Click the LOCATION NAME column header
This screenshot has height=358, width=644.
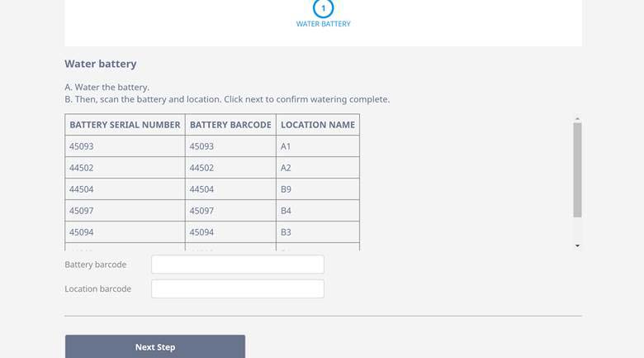pos(318,125)
